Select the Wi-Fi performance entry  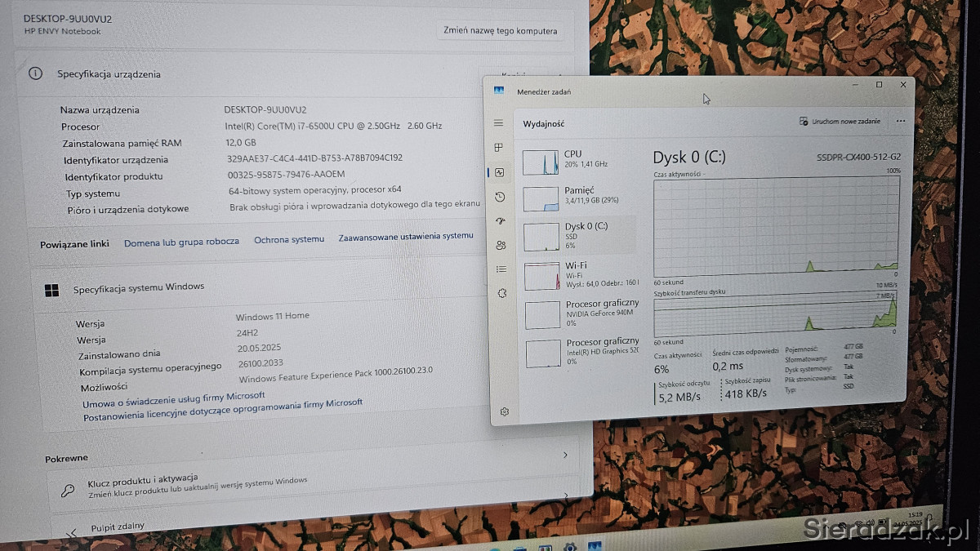580,276
